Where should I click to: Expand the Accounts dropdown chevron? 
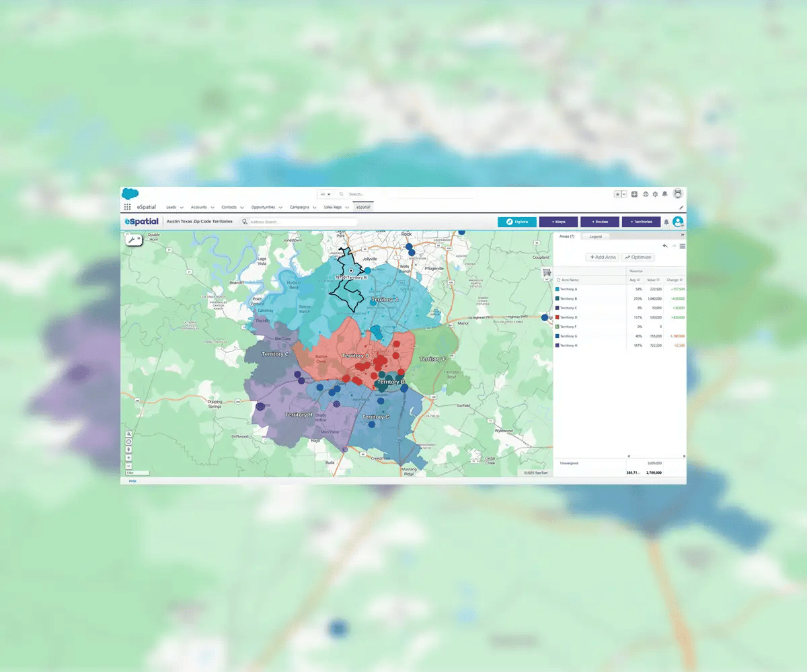pos(213,208)
